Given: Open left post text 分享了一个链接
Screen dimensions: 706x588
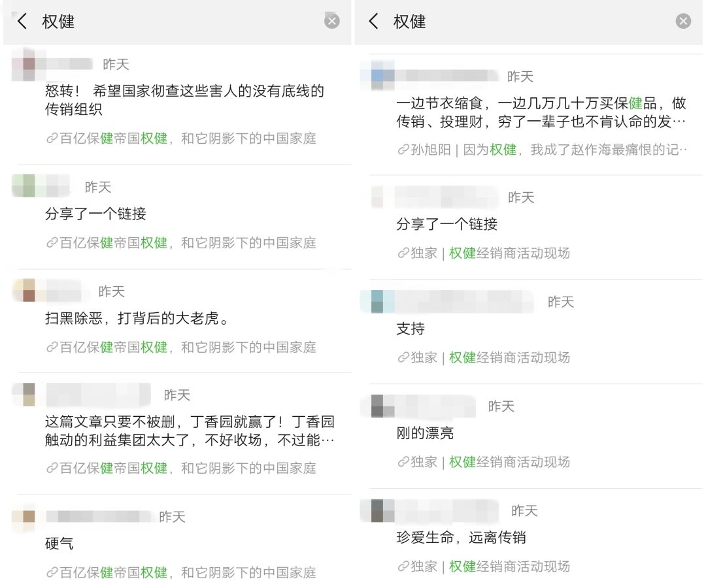Looking at the screenshot, I should (95, 213).
